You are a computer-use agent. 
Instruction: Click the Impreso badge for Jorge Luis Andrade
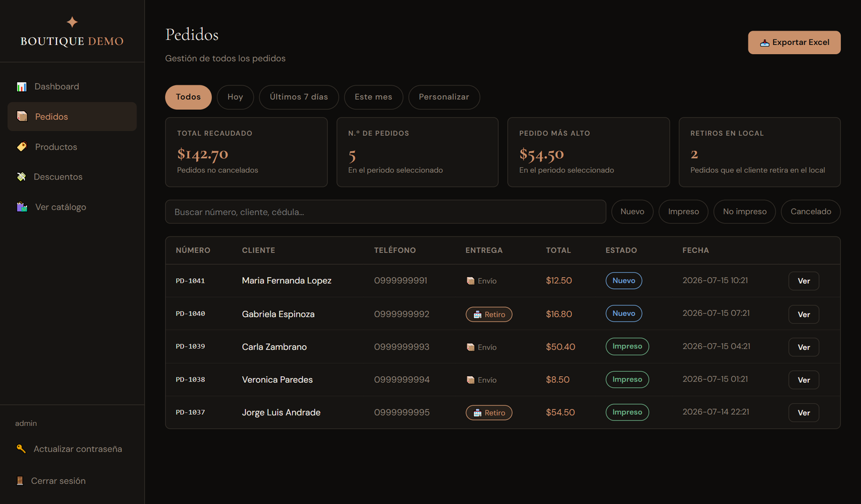pyautogui.click(x=627, y=412)
